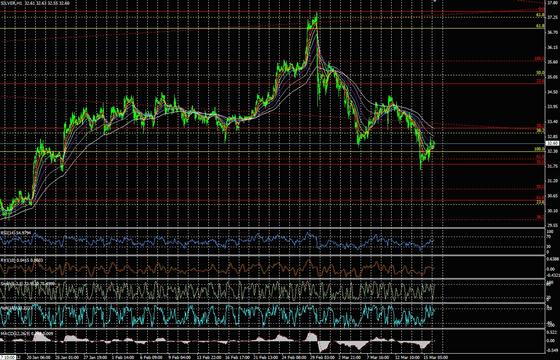Select the RSI(14) indicator label
The width and height of the screenshot is (560, 360).
pyautogui.click(x=6, y=232)
